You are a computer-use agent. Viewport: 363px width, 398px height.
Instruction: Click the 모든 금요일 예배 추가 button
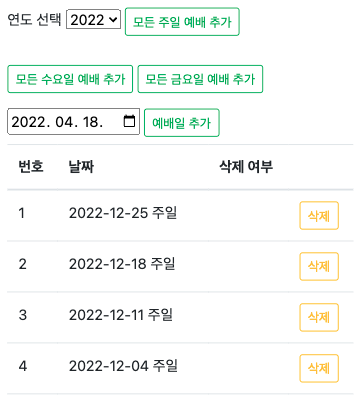click(x=200, y=79)
